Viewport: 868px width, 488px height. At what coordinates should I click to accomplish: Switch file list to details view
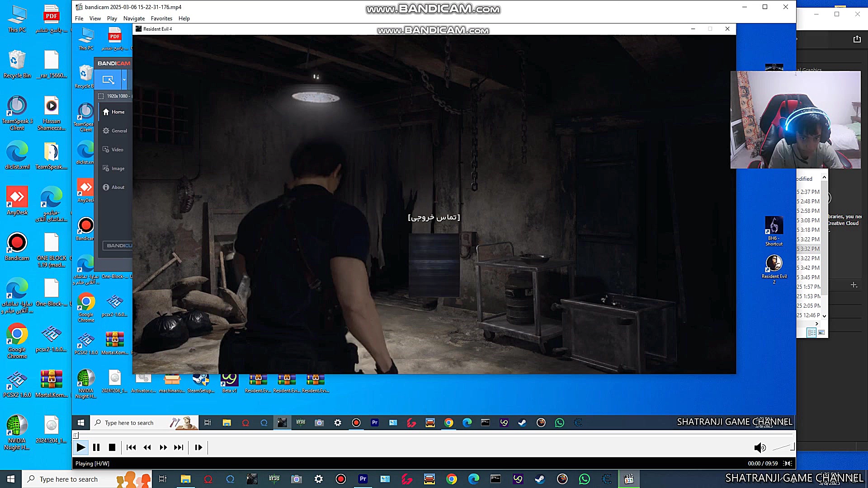[811, 333]
